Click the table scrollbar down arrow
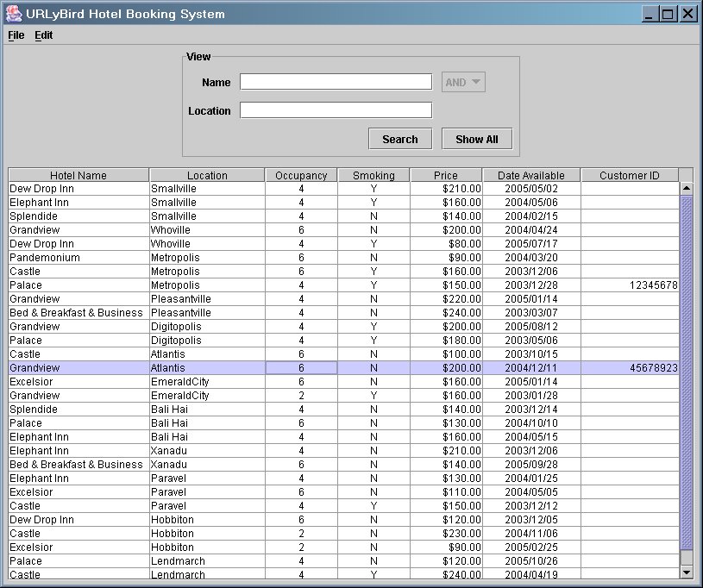703x588 pixels. coord(687,572)
